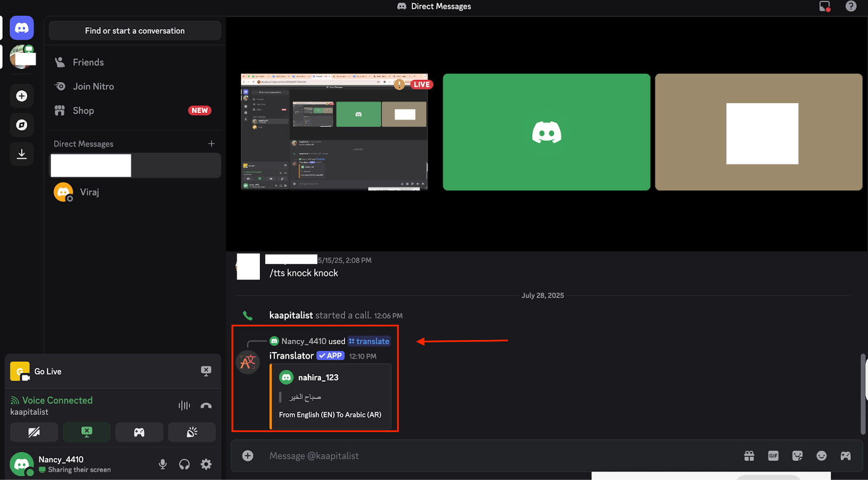This screenshot has height=480, width=868.
Task: Click Download Apps arrow icon
Action: tap(22, 154)
